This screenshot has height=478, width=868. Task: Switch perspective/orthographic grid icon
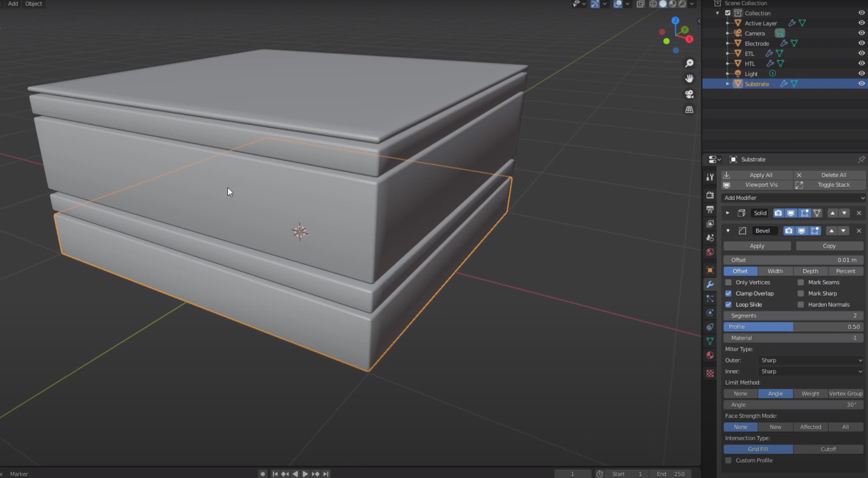689,110
